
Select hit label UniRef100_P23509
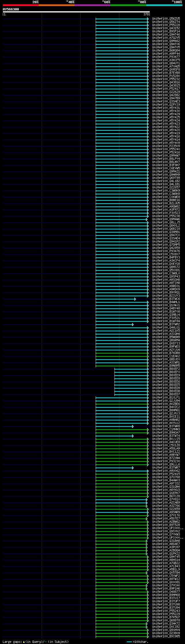[166, 146]
